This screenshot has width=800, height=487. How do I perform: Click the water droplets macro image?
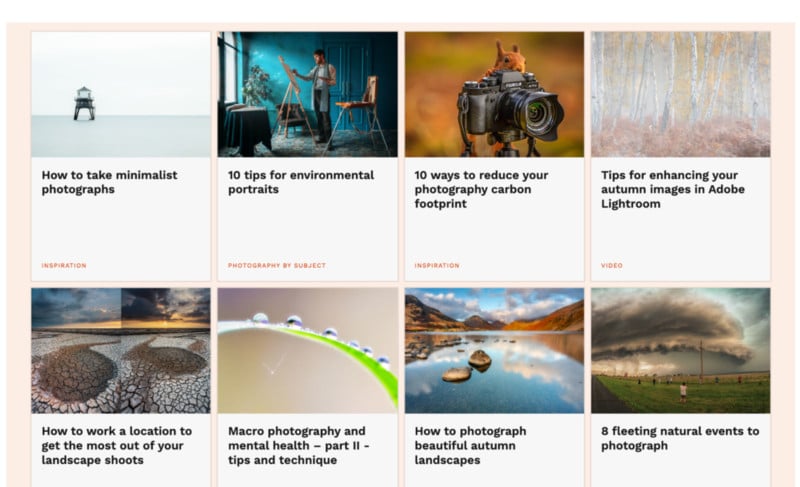pos(308,351)
